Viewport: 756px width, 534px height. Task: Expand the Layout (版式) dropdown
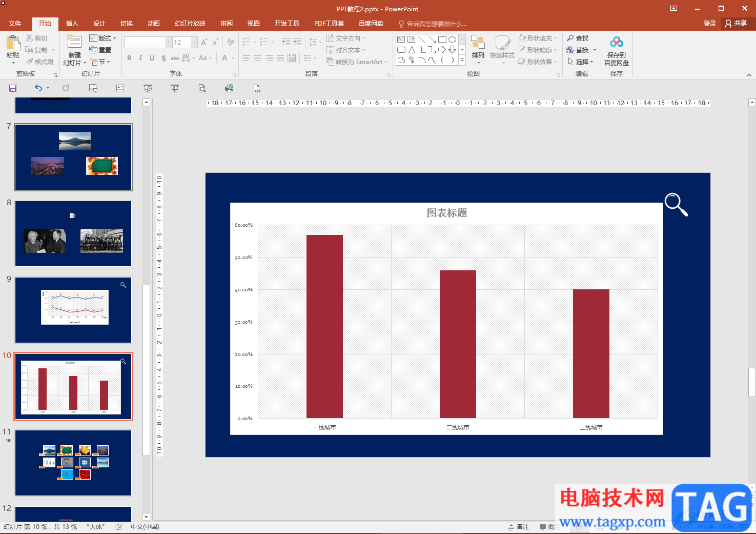pos(103,38)
